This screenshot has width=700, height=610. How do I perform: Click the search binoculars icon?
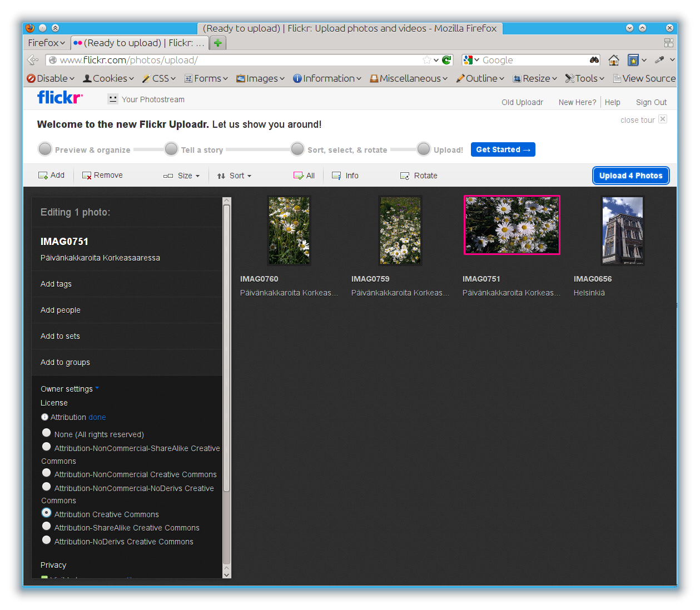[594, 60]
